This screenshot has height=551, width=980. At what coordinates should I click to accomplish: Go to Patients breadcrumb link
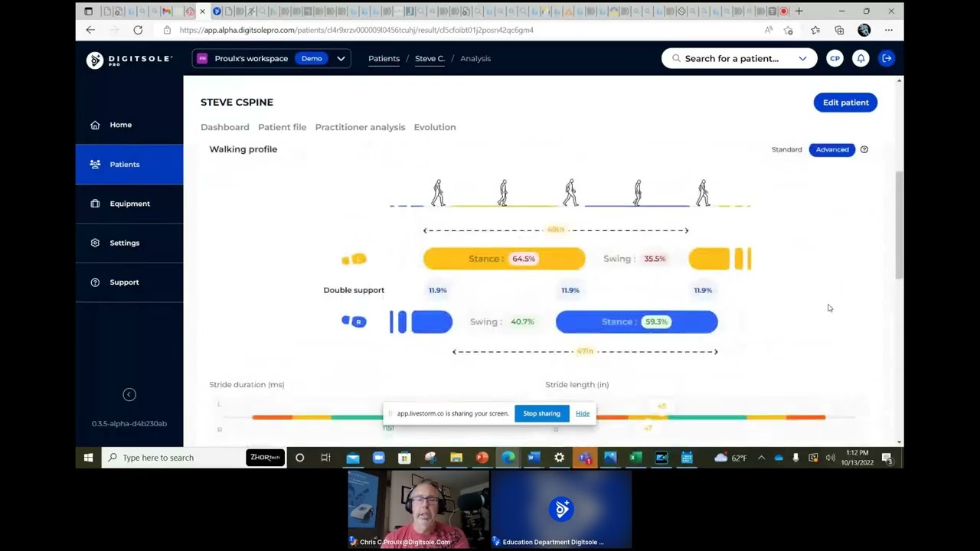pyautogui.click(x=384, y=58)
